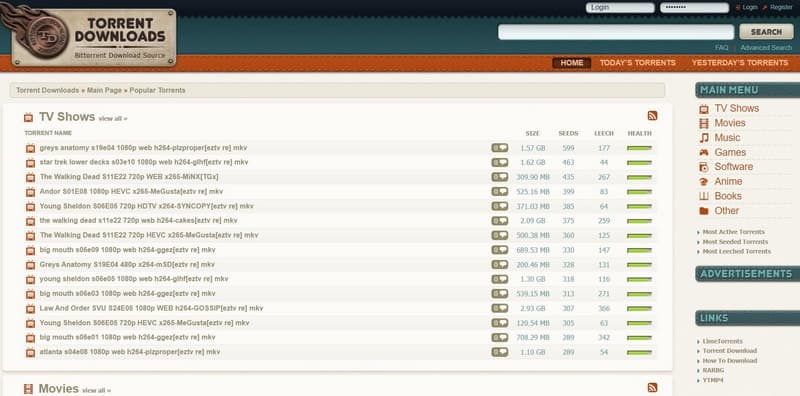
Task: Open the Movies section RSS feed icon
Action: coord(652,388)
